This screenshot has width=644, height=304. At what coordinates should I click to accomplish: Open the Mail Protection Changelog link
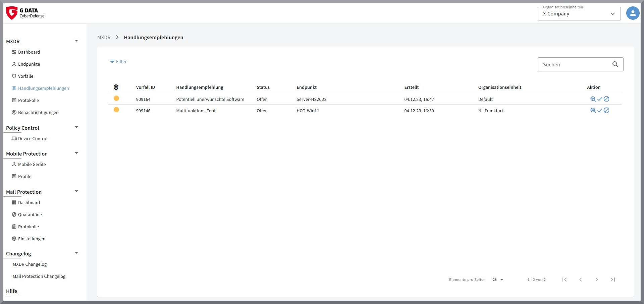(39, 276)
